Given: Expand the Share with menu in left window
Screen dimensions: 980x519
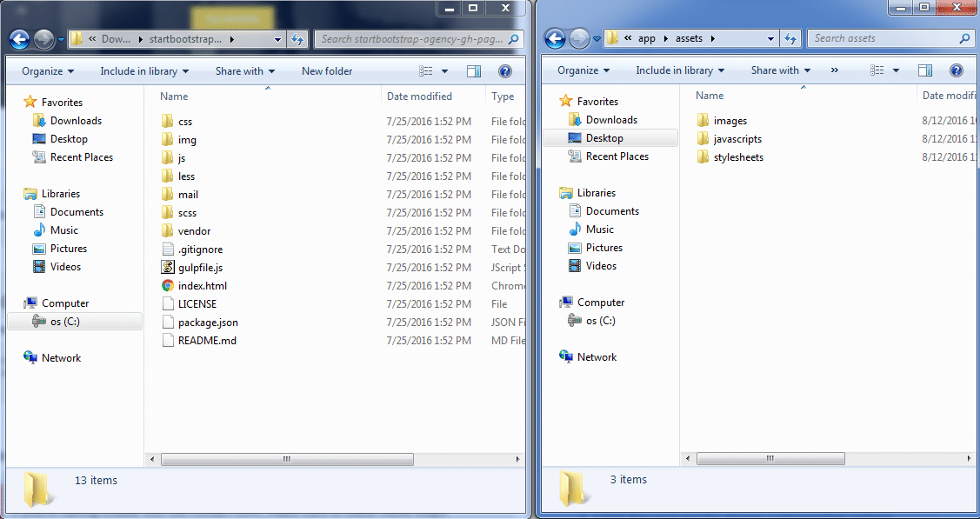Looking at the screenshot, I should tap(245, 71).
